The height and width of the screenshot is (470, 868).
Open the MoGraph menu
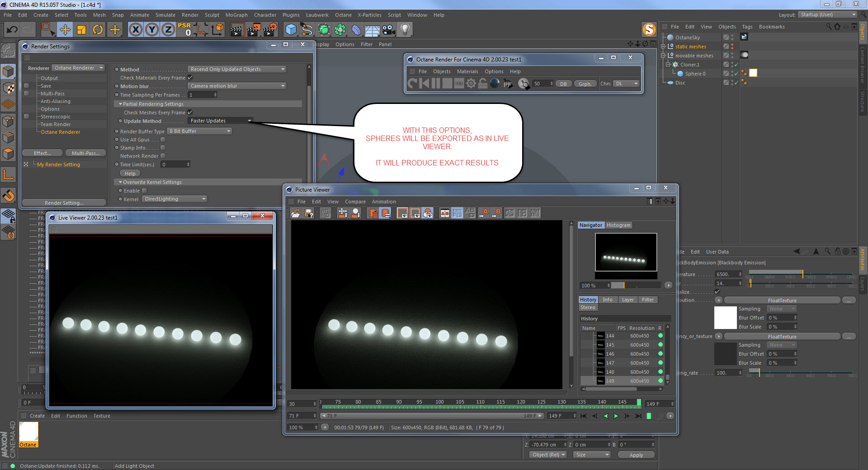[x=236, y=15]
